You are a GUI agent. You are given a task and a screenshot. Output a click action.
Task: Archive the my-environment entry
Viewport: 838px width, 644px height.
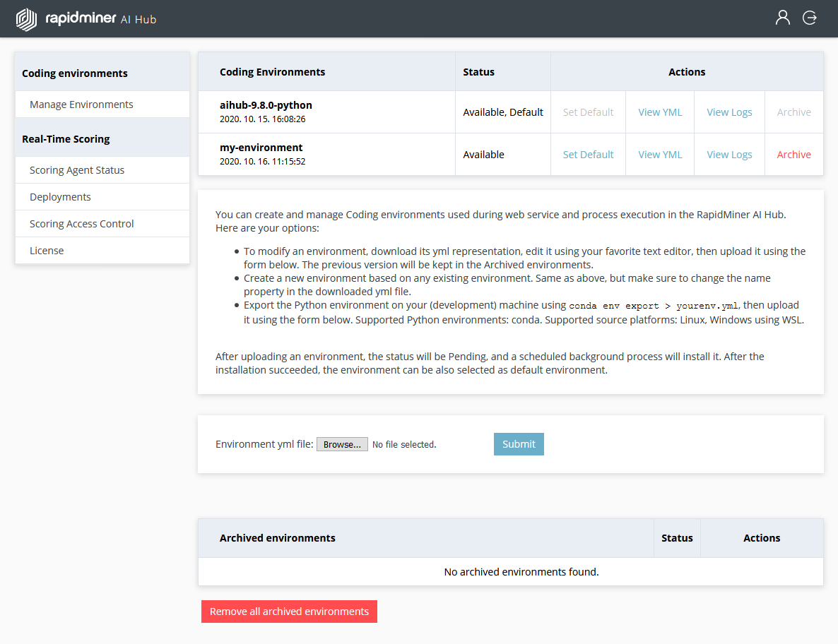click(793, 155)
